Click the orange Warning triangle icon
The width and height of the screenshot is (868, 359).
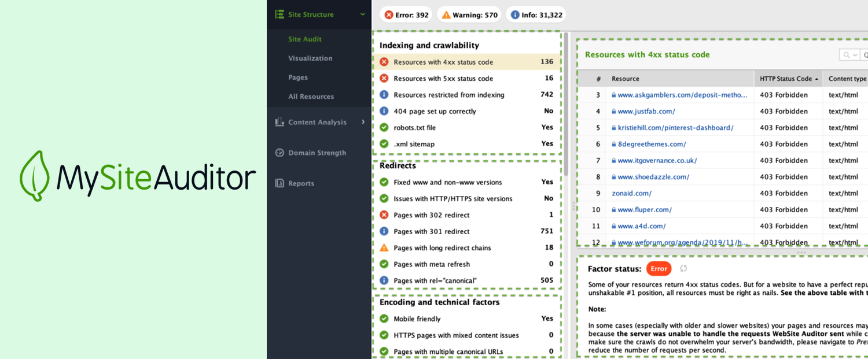(446, 15)
